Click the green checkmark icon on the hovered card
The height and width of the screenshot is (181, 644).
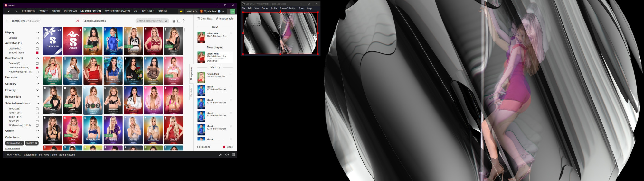click(93, 105)
